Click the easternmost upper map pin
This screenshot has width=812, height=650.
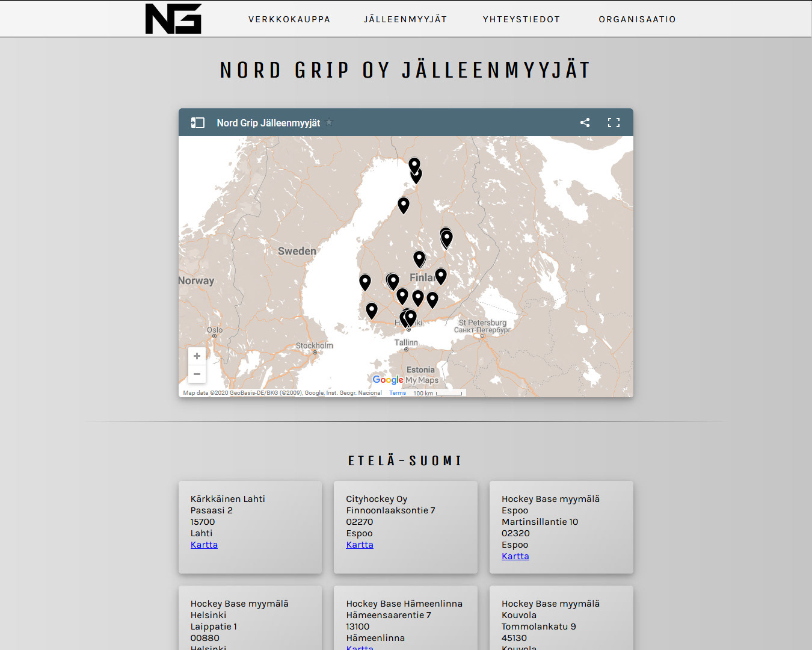coord(447,238)
